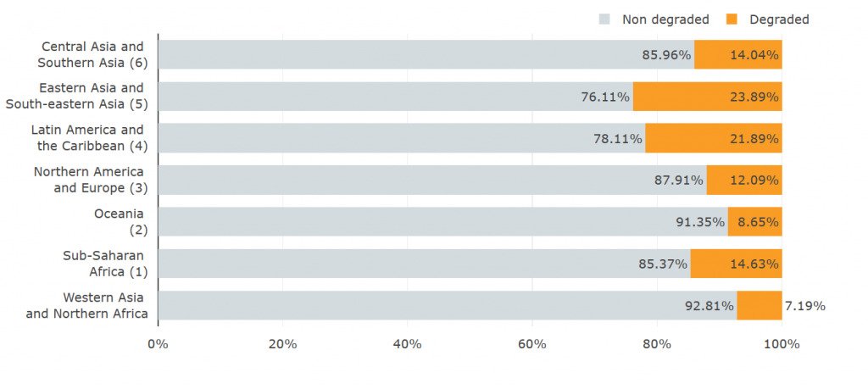Screen dimensions: 868x389
Task: Select the Oceania (2) axis label
Action: (119, 221)
